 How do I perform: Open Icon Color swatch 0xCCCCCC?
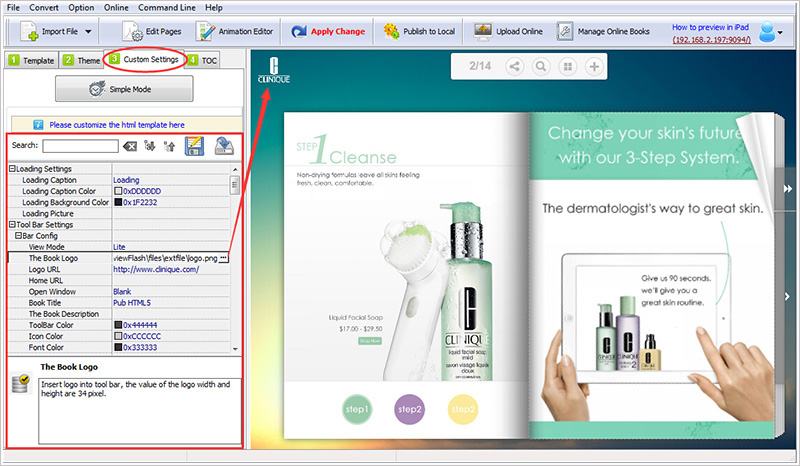(118, 336)
